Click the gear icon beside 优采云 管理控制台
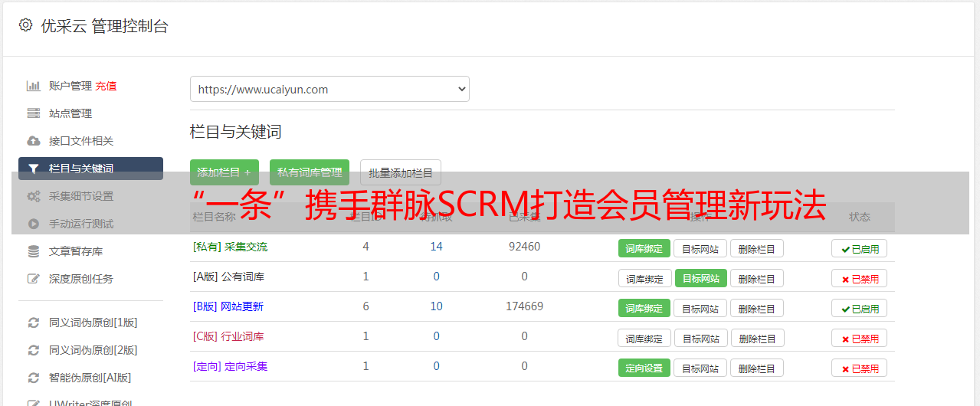 26,25
